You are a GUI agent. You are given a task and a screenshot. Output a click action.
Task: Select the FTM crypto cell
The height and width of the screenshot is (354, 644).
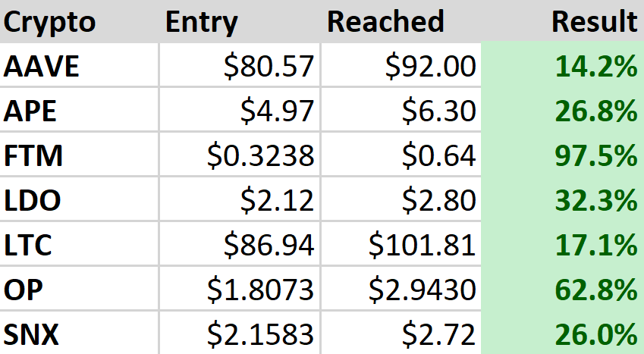click(34, 156)
